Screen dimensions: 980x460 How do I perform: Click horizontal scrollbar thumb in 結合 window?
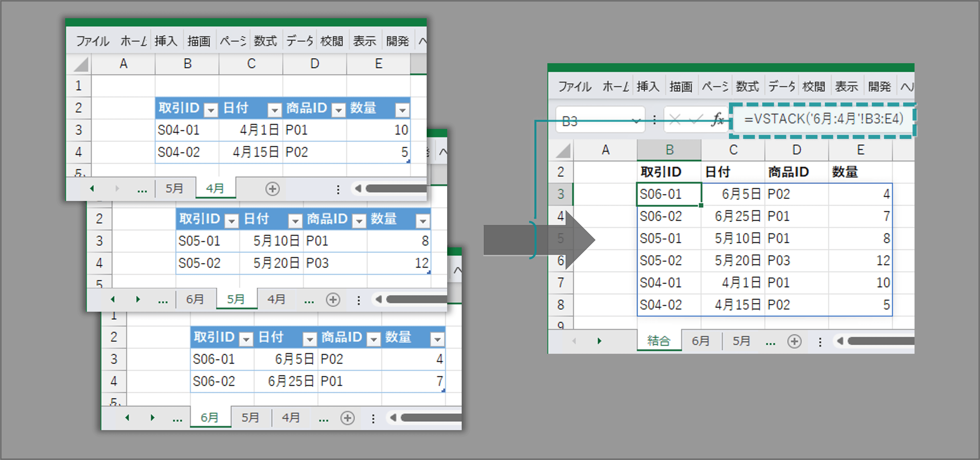click(881, 341)
